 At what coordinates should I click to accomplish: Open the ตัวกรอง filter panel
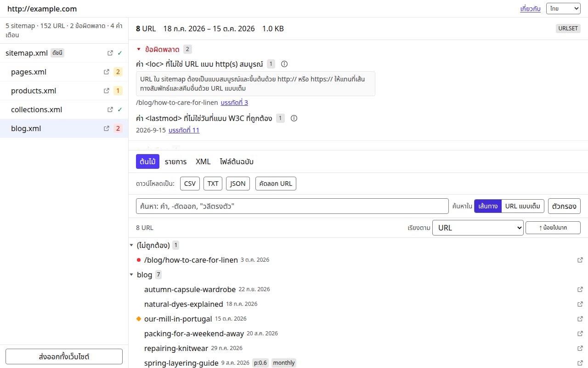pos(564,206)
